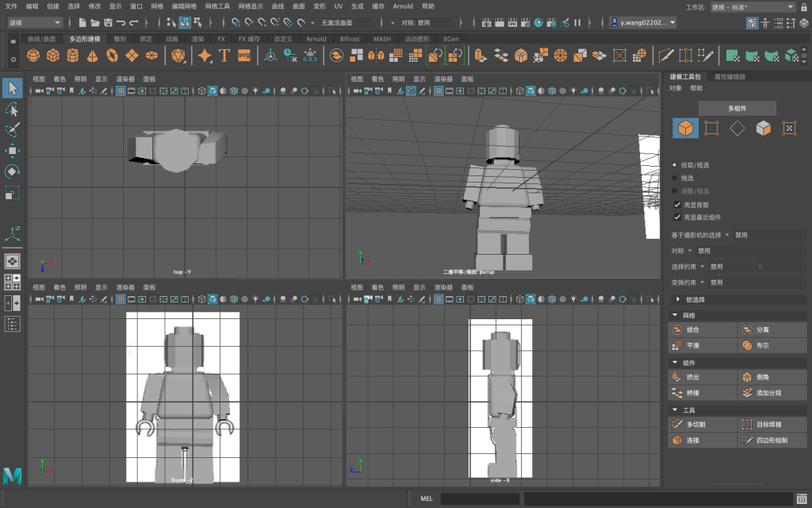The width and height of the screenshot is (812, 508).
Task: Toggle the Modeling Toolkit button in the status line
Action: pos(752,23)
